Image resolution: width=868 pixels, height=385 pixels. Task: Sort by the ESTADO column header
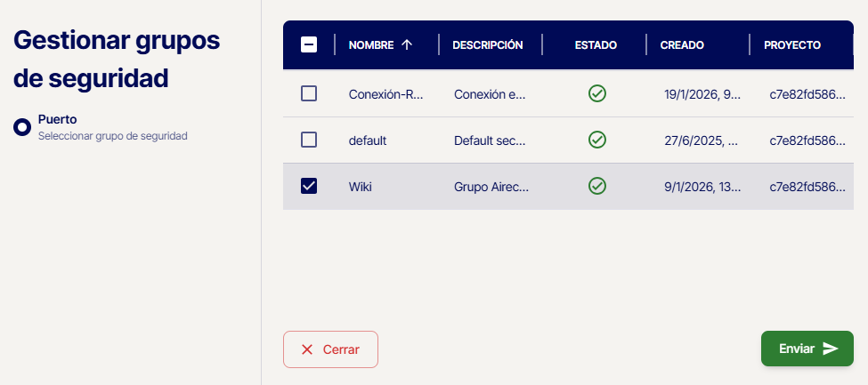(x=596, y=44)
